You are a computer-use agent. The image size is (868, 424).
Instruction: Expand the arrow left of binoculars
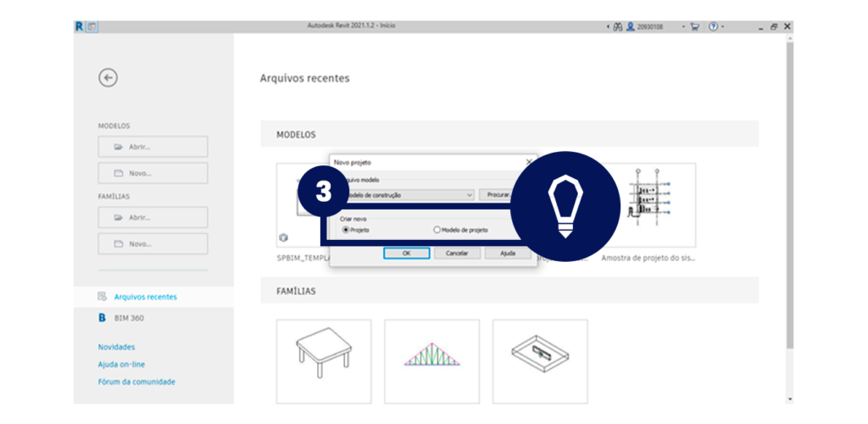pos(608,26)
